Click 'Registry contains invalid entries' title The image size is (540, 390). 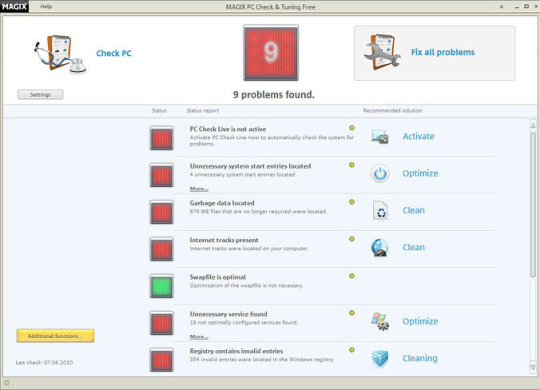[x=236, y=351]
